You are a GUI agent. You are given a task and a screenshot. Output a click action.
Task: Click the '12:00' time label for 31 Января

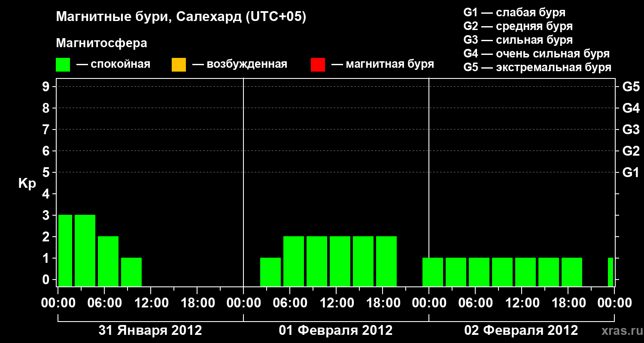[x=151, y=303]
